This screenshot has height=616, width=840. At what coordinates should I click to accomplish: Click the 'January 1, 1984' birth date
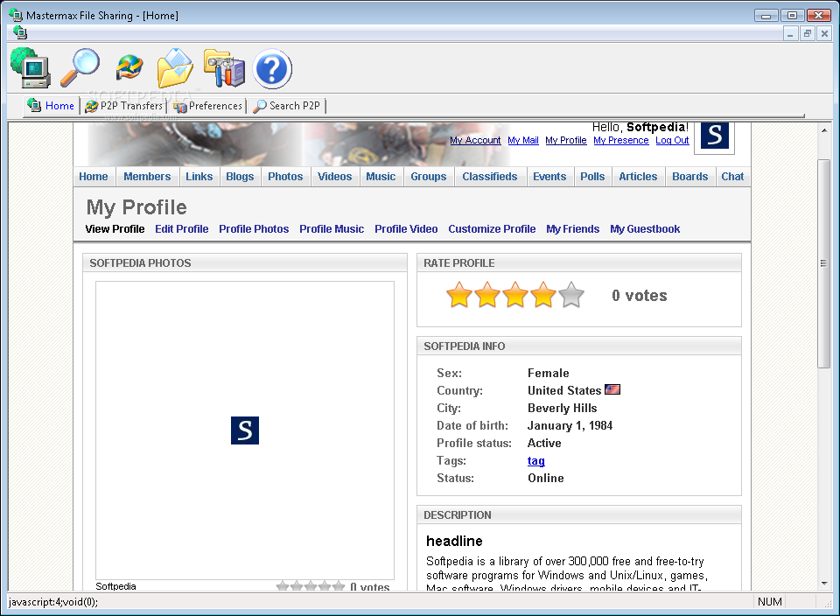pos(570,426)
